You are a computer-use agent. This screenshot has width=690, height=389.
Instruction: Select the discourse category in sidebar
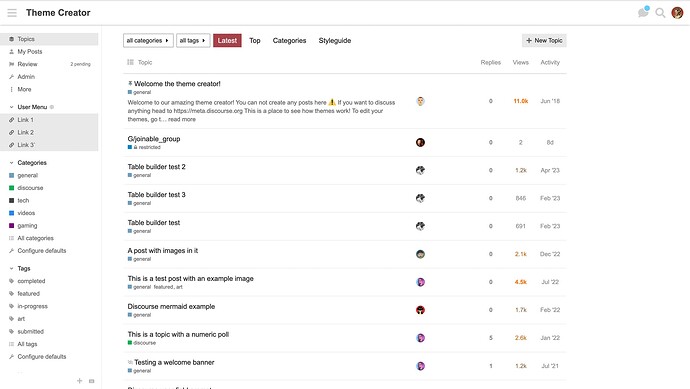[49, 188]
